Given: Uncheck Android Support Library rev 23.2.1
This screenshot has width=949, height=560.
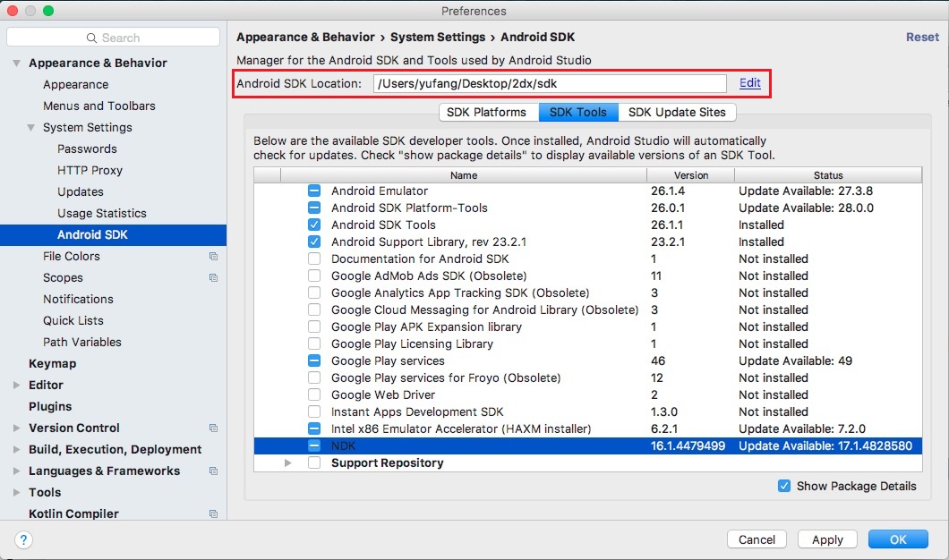Looking at the screenshot, I should [314, 242].
